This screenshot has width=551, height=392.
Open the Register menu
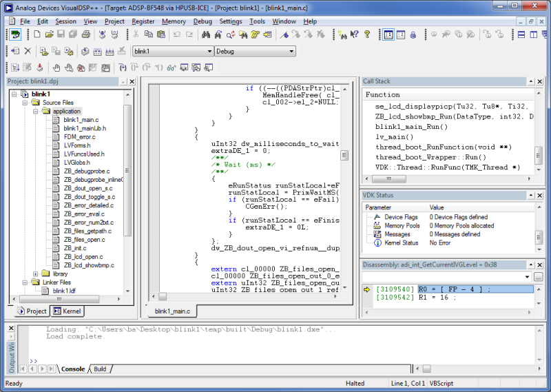tap(143, 21)
